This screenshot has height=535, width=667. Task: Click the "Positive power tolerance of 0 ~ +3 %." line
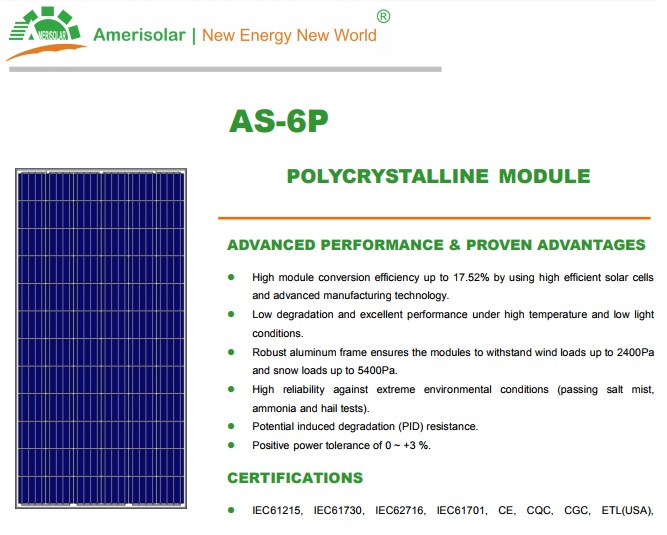342,446
